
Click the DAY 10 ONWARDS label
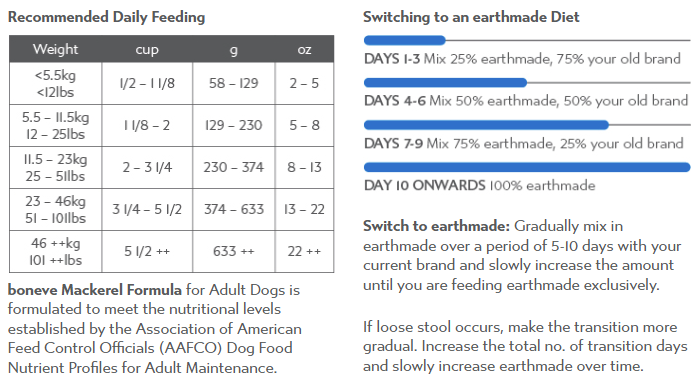point(425,185)
